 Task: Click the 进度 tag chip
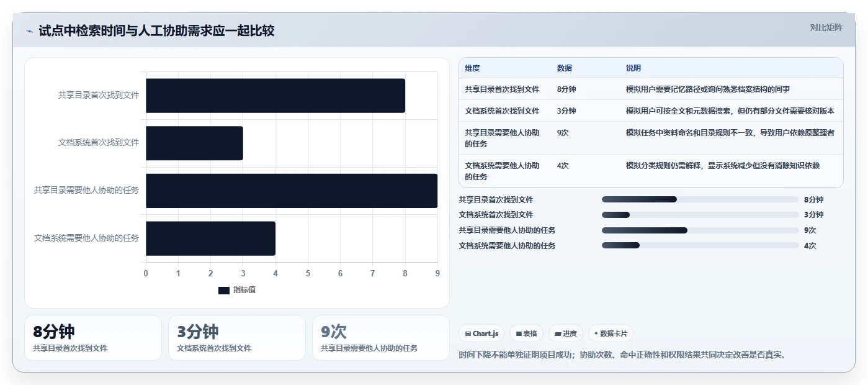click(x=566, y=333)
